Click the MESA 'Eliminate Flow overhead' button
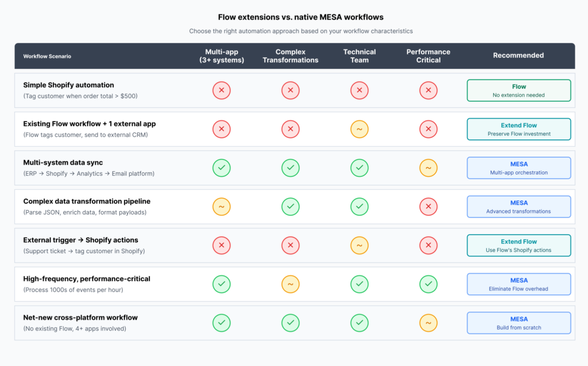Image resolution: width=588 pixels, height=366 pixels. pyautogui.click(x=519, y=284)
